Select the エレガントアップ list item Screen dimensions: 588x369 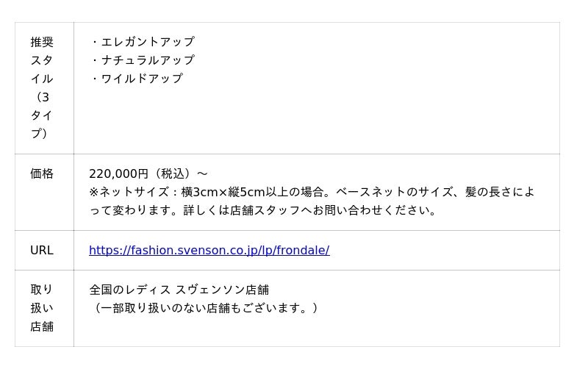[x=147, y=42]
